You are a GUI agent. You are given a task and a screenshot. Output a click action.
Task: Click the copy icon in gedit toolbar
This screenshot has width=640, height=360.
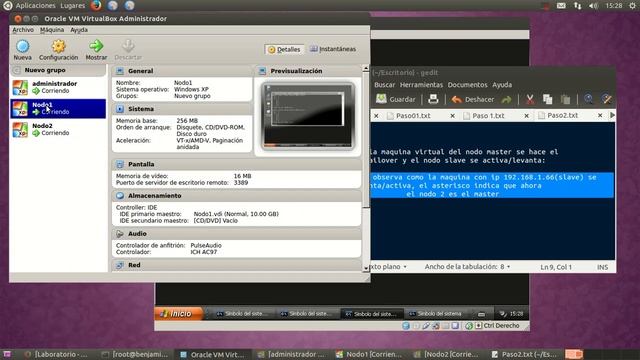point(547,99)
